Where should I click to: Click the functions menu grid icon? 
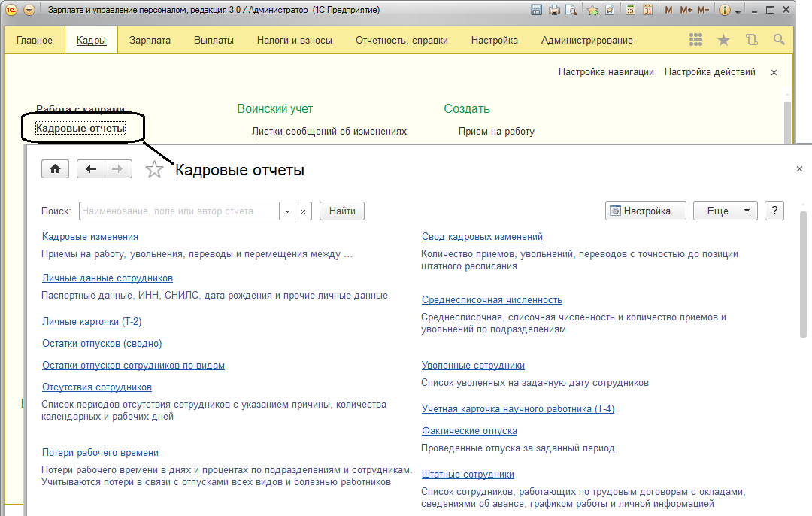pos(696,40)
